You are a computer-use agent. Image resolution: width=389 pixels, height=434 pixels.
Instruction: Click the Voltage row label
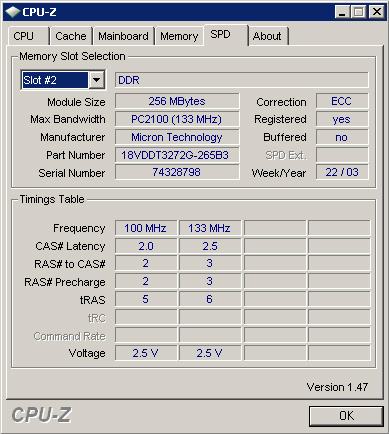pos(87,353)
